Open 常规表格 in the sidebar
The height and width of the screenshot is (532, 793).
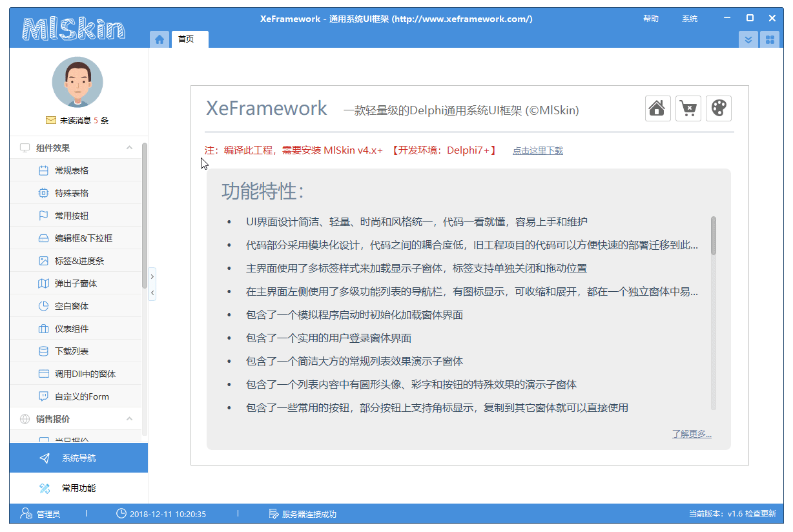tap(76, 170)
